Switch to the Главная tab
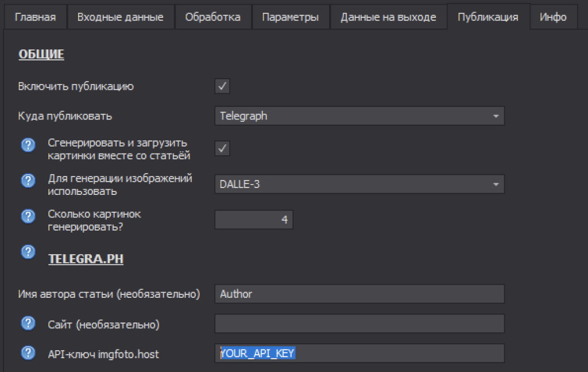This screenshot has height=372, width=588. point(35,17)
